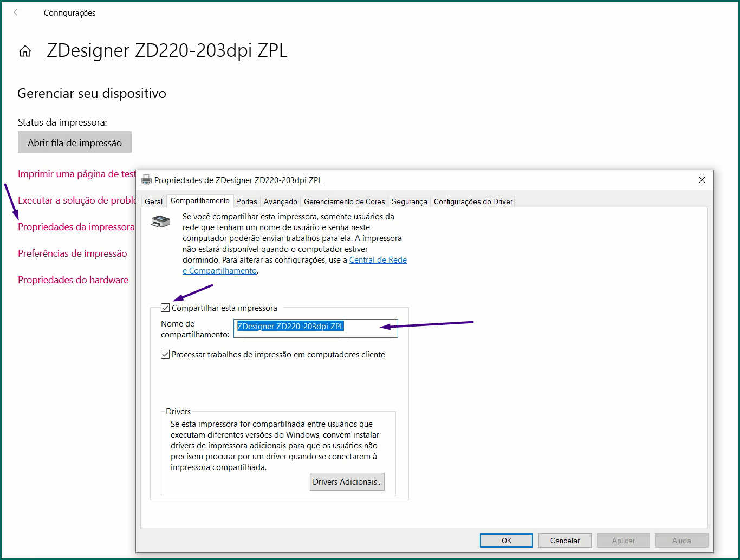Toggle Processar trabalhos de impressão checkbox
The height and width of the screenshot is (560, 740).
[165, 355]
